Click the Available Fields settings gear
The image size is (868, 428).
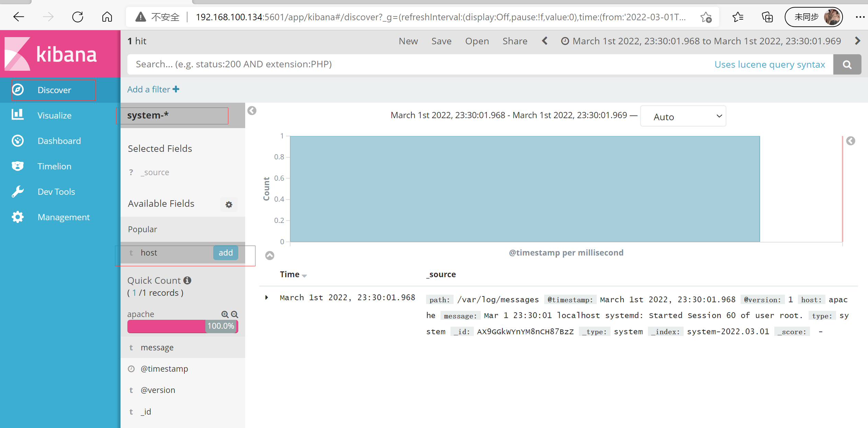click(229, 204)
